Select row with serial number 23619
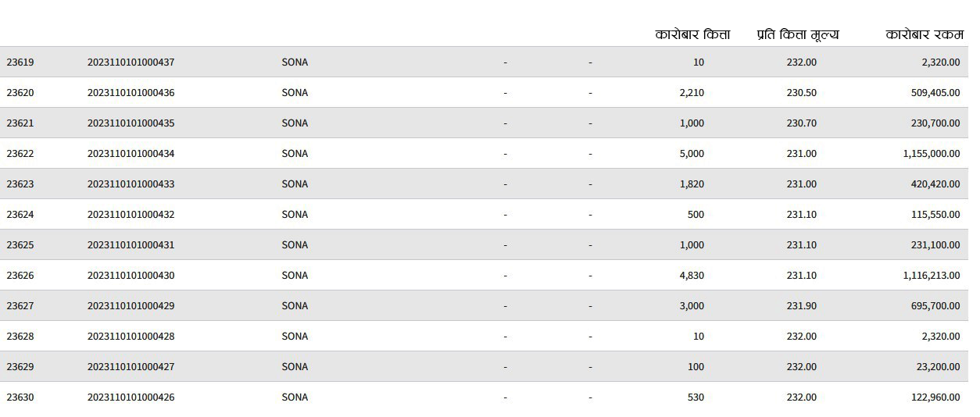This screenshot has height=417, width=980. (x=484, y=62)
